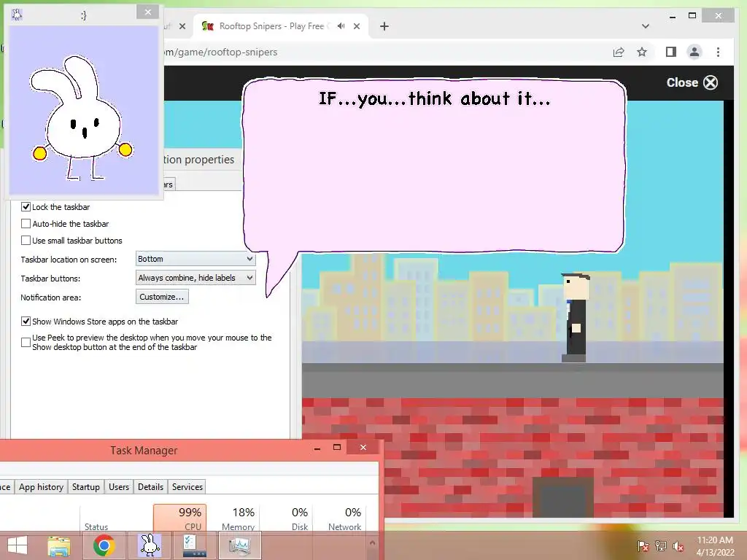Bookmark the page with the star icon
The height and width of the screenshot is (560, 747).
click(x=642, y=52)
